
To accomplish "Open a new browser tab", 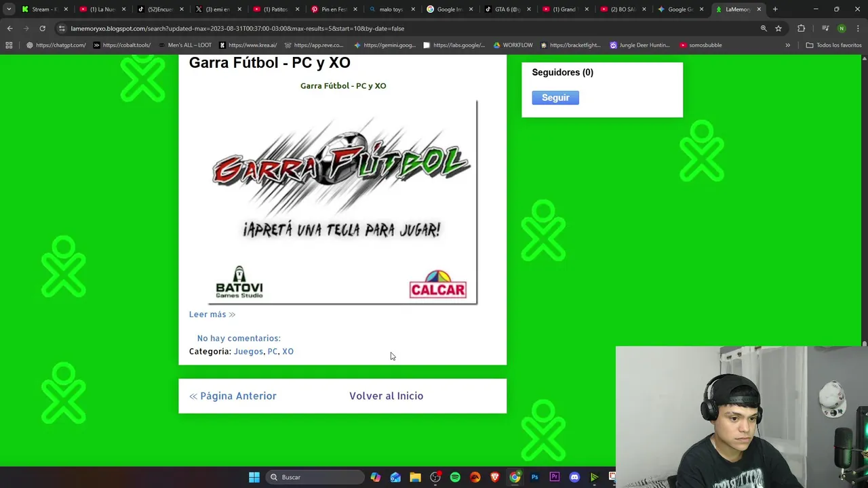I will pos(775,9).
